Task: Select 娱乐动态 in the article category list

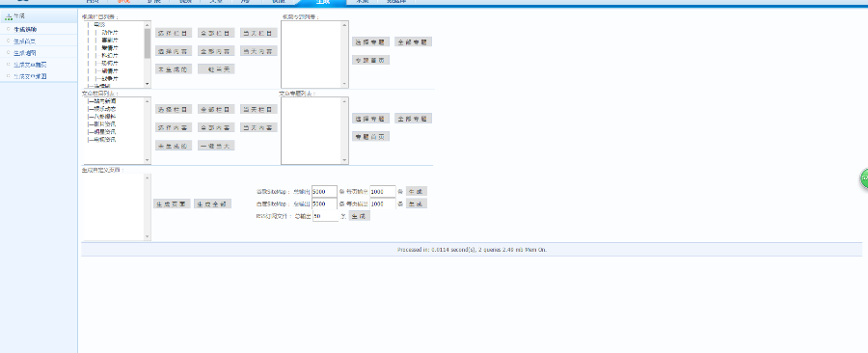Action: tap(104, 109)
